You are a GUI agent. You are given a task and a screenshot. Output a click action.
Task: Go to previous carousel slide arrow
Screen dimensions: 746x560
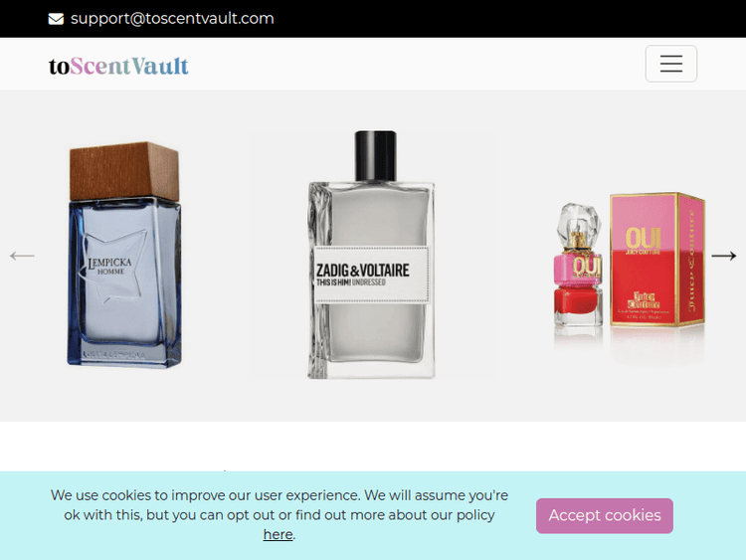22,256
